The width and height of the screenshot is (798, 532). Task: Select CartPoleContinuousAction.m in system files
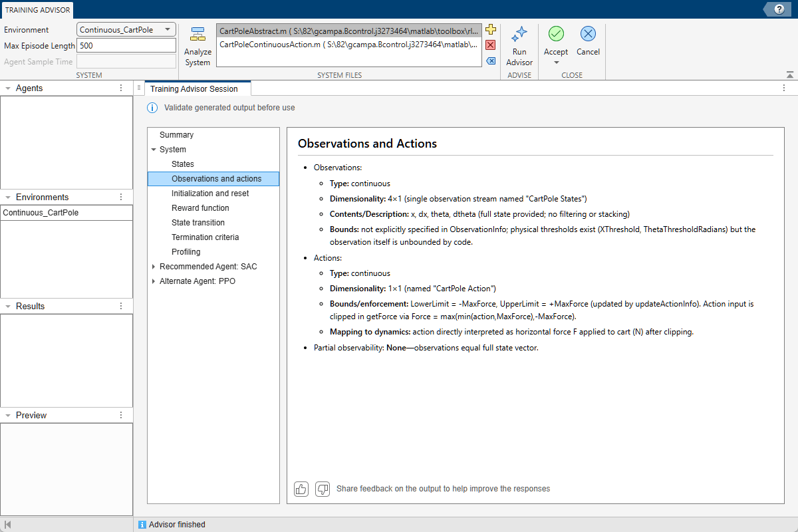point(348,45)
